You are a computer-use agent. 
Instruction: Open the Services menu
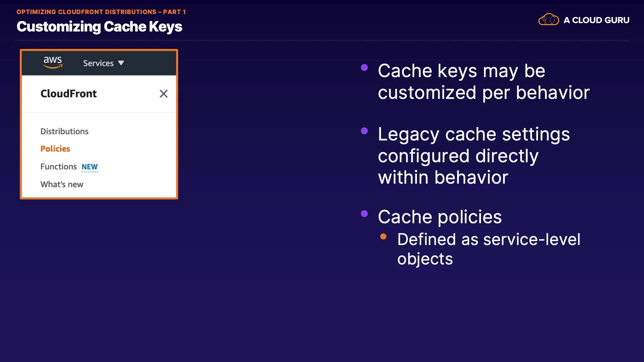tap(98, 63)
